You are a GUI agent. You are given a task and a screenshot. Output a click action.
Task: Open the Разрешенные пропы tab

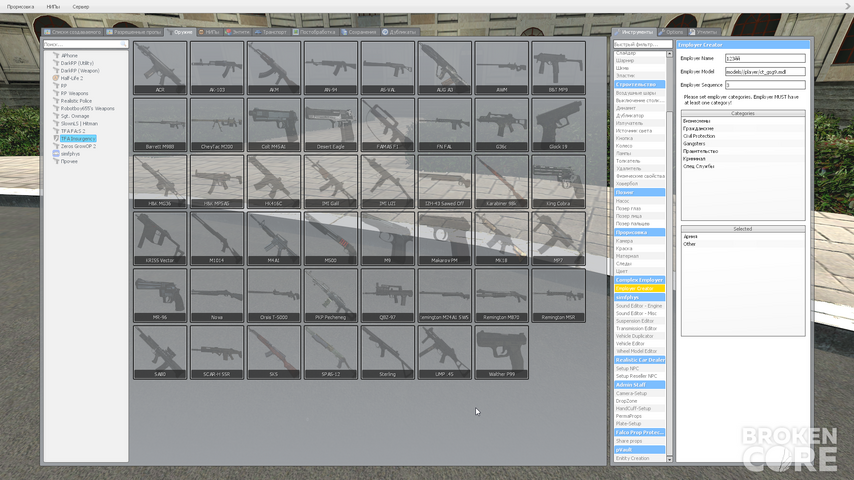point(134,32)
